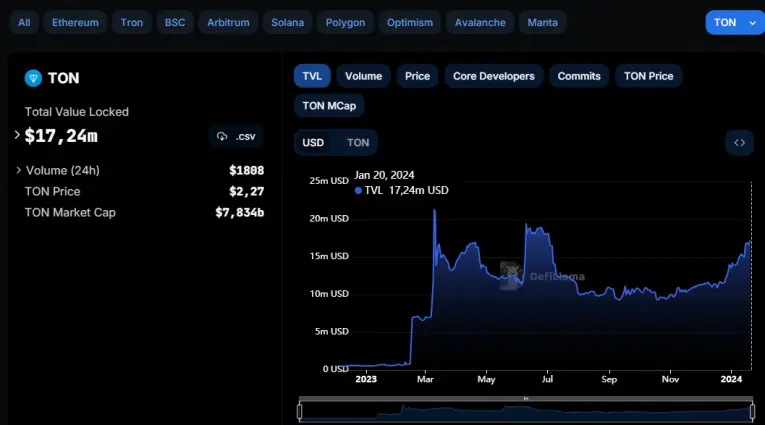Filter by Solana chain
This screenshot has height=425, width=765.
(x=287, y=22)
